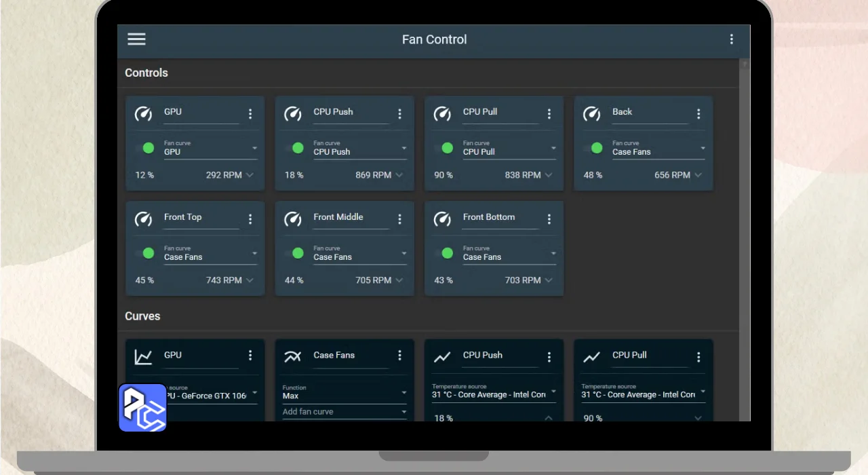
Task: Open the top-right app options menu
Action: coord(731,39)
